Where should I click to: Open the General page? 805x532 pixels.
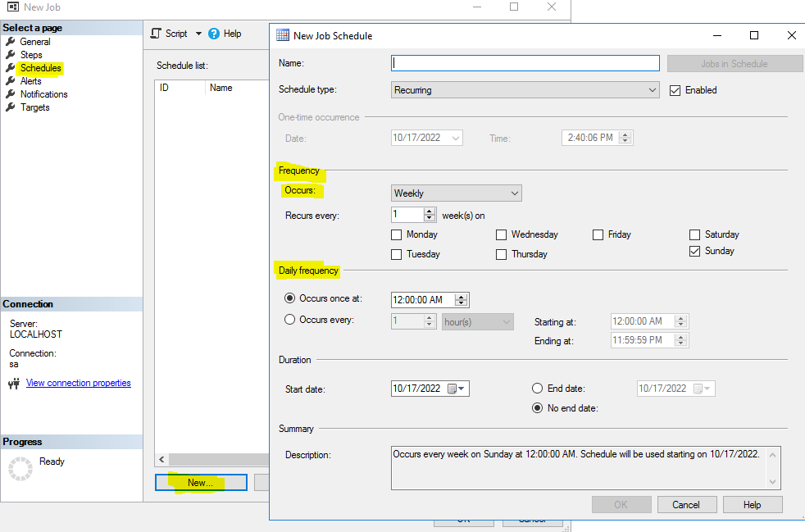coord(35,42)
